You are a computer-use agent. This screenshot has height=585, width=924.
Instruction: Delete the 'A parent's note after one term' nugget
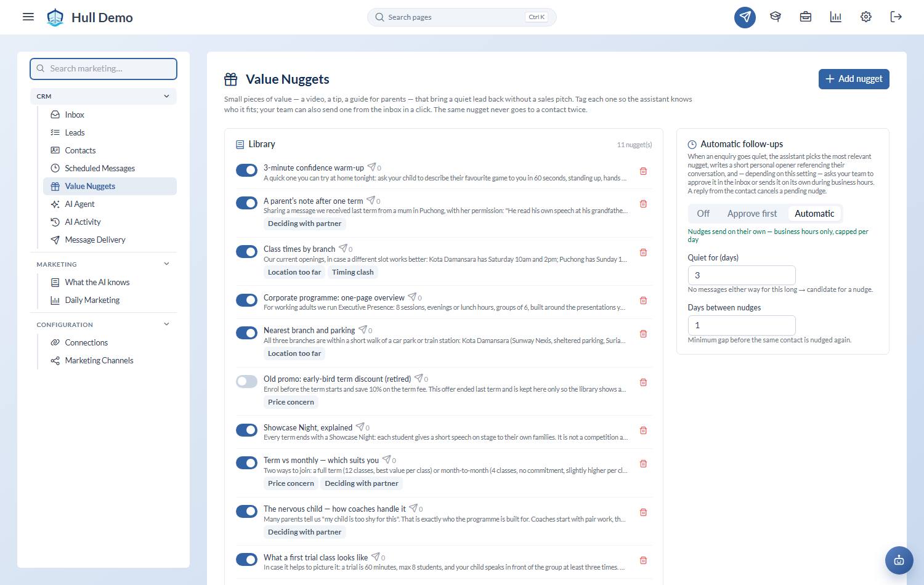643,204
